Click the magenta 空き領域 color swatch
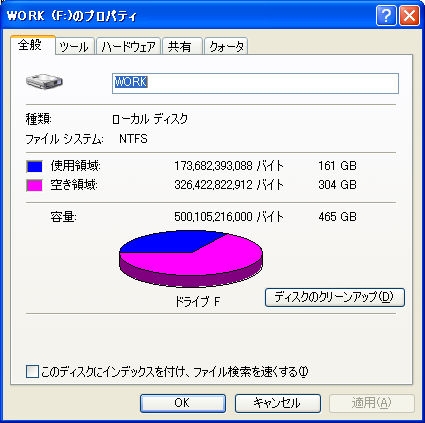 [34, 185]
